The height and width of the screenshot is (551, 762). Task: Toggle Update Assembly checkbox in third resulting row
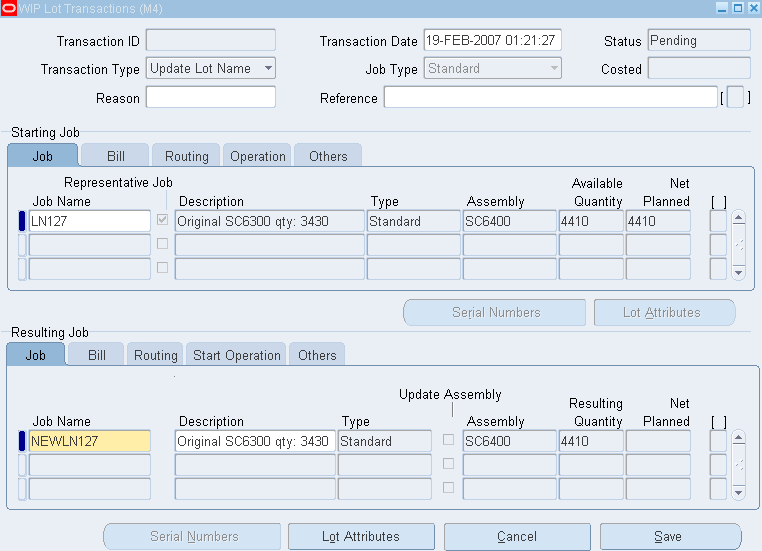449,487
